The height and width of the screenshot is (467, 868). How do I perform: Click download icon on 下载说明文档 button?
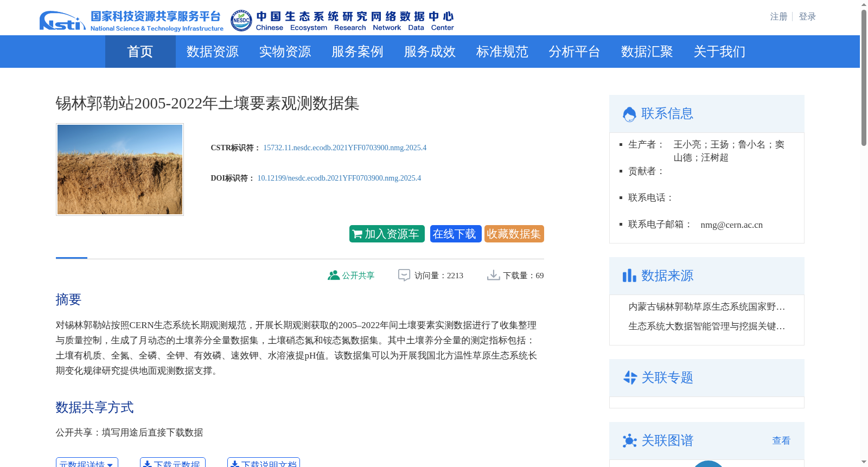pyautogui.click(x=235, y=464)
